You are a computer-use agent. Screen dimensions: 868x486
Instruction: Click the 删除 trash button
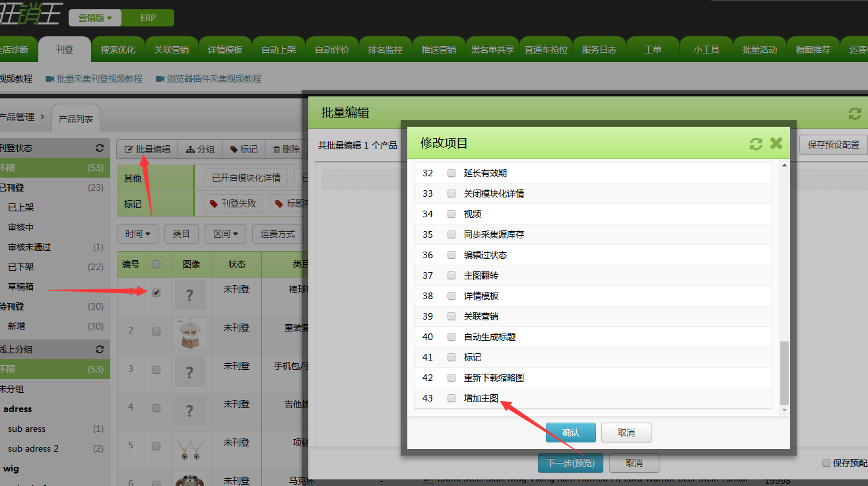(286, 150)
